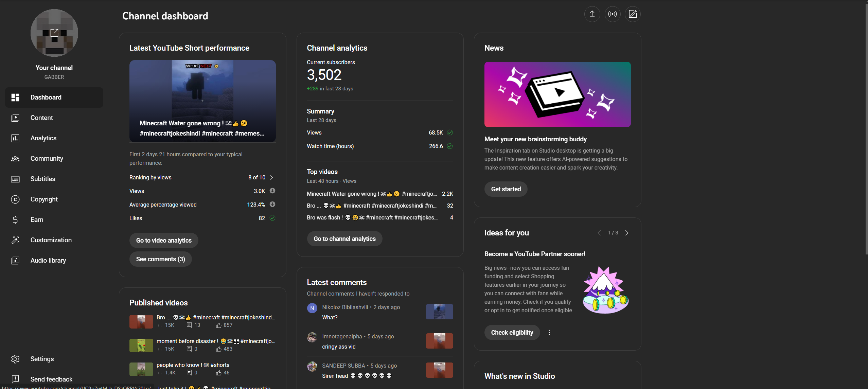This screenshot has height=389, width=868.
Task: Open Analytics section in sidebar
Action: [54, 138]
